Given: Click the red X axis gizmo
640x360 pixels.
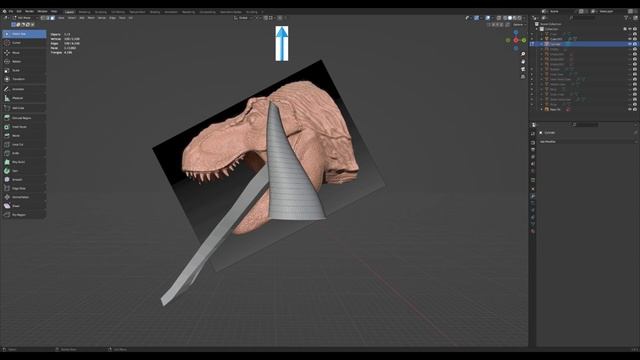Looking at the screenshot, I should tap(516, 40).
